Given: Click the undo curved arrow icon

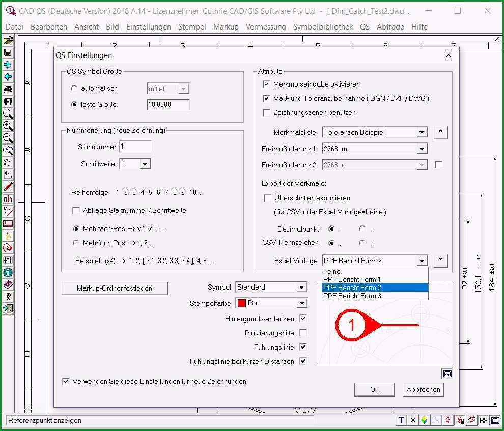Looking at the screenshot, I should pos(8,175).
